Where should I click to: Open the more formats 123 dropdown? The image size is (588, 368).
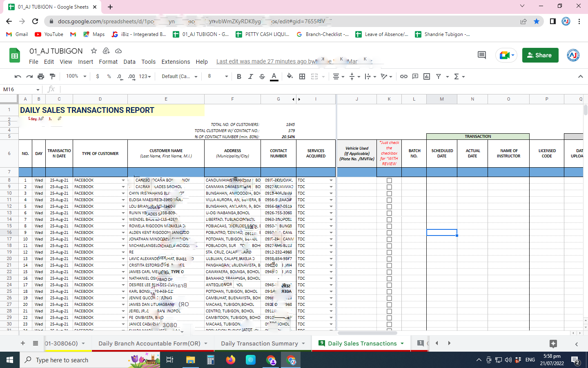pos(145,76)
